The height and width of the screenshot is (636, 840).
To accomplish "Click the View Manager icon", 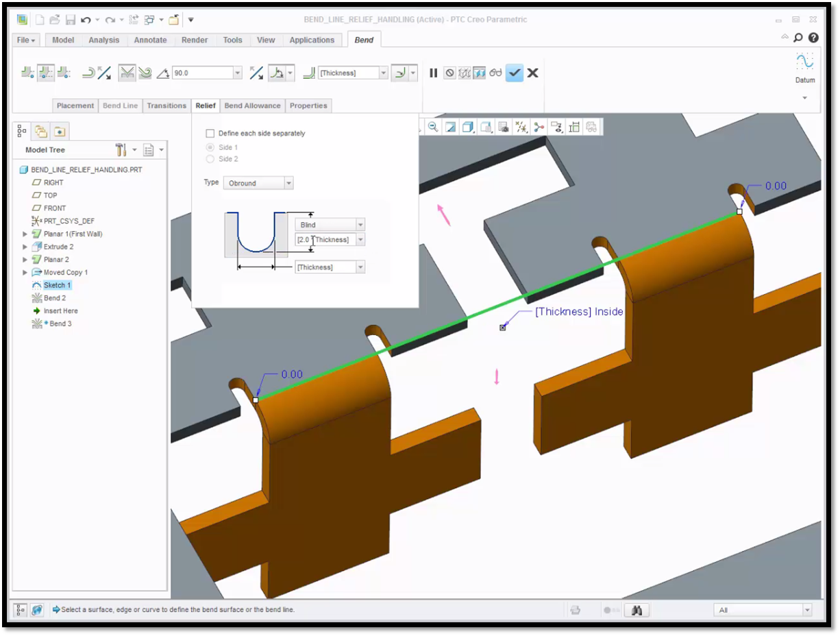I will [x=504, y=127].
